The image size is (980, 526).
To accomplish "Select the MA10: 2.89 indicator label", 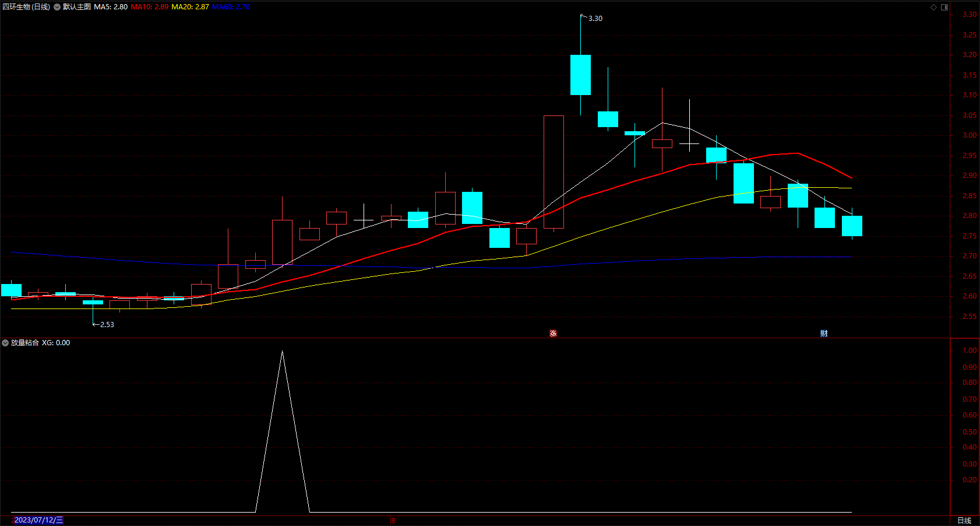I will 150,7.
